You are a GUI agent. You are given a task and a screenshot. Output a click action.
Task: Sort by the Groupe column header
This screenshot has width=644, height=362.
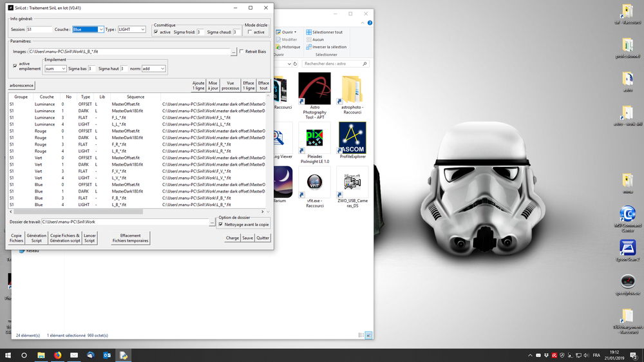coord(21,97)
